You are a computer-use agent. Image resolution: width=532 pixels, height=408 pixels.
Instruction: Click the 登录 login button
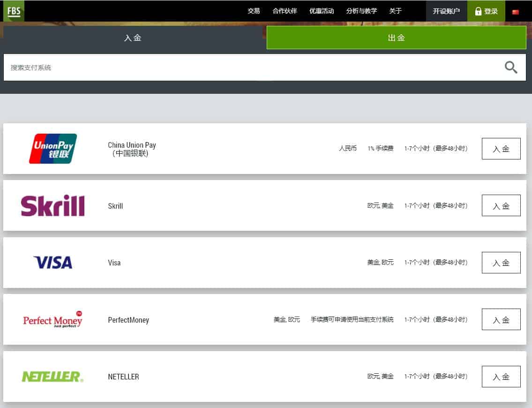tap(486, 11)
